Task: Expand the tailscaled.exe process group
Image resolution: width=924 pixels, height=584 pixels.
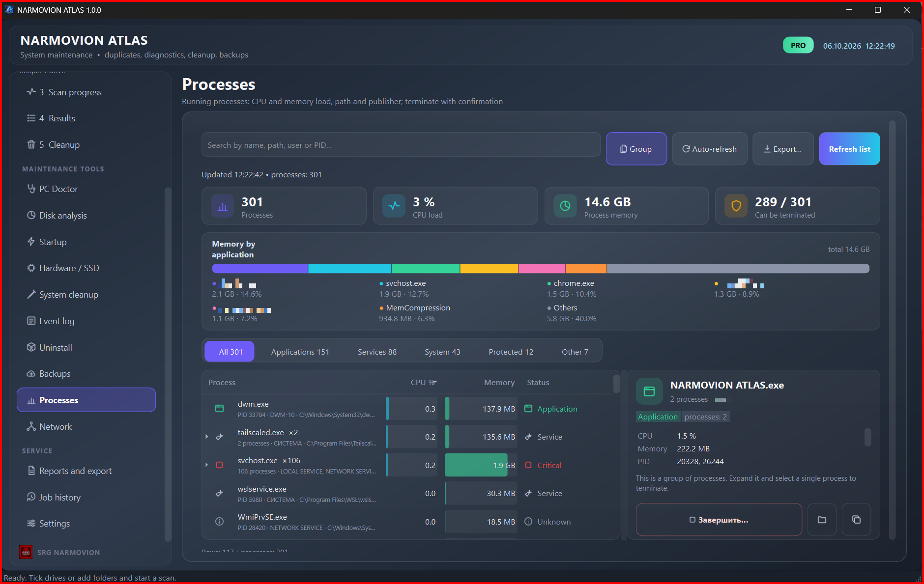Action: pos(207,437)
